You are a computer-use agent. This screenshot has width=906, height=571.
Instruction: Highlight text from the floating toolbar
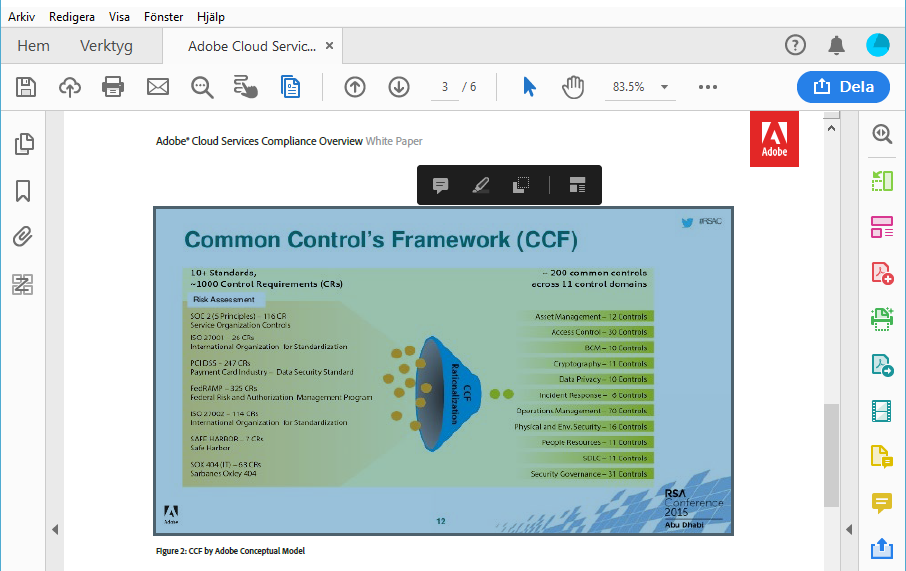(481, 185)
